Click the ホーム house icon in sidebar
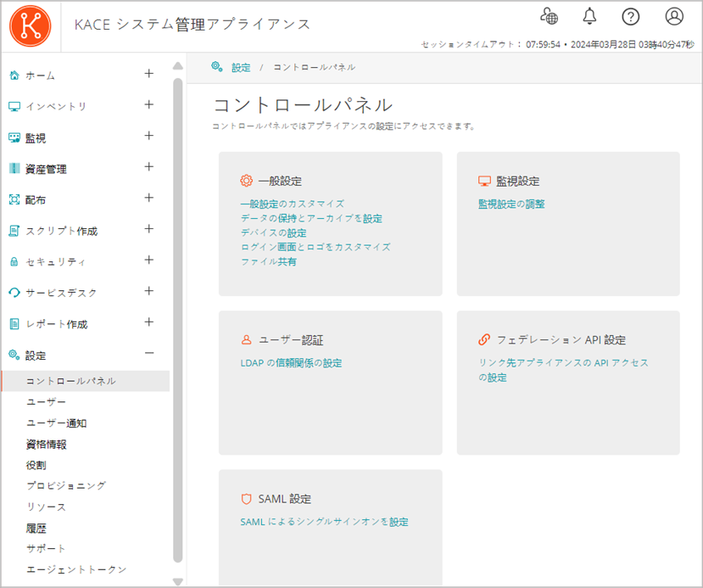 coord(14,76)
